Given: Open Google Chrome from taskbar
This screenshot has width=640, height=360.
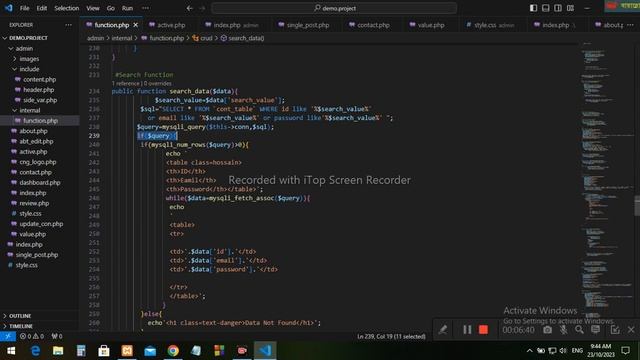Looking at the screenshot, I should [173, 351].
